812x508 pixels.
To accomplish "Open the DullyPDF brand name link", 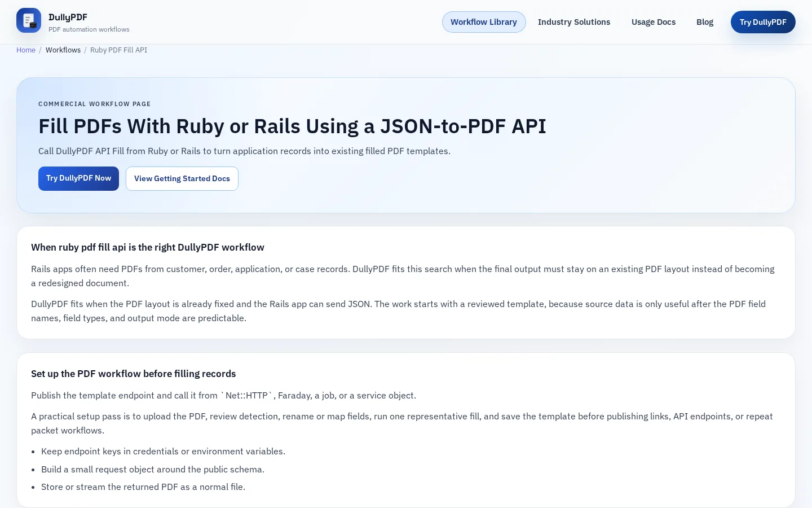I will click(68, 17).
